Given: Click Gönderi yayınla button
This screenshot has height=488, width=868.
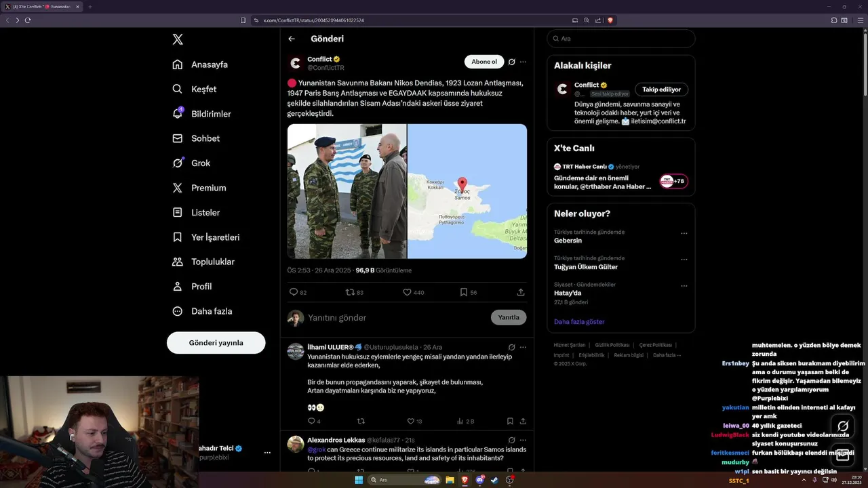Looking at the screenshot, I should pyautogui.click(x=216, y=343).
